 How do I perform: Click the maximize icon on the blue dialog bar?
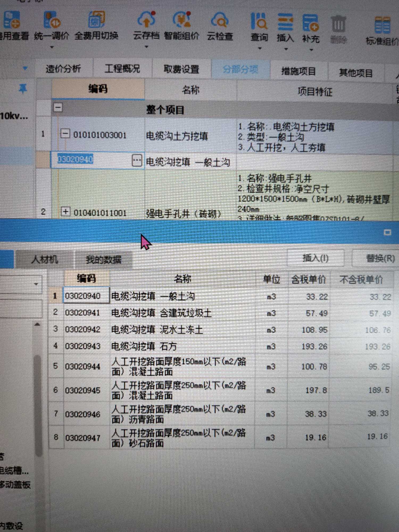[388, 233]
